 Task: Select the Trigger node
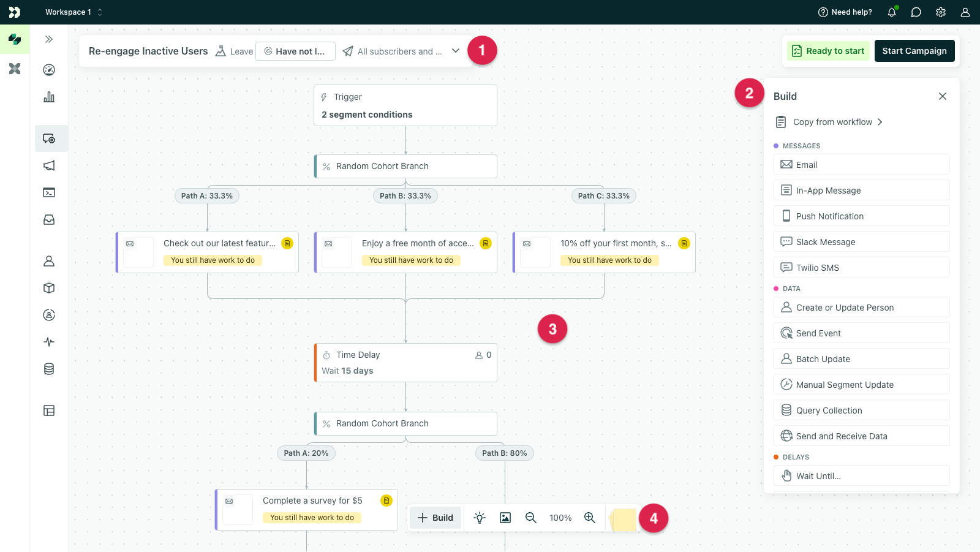[x=405, y=105]
